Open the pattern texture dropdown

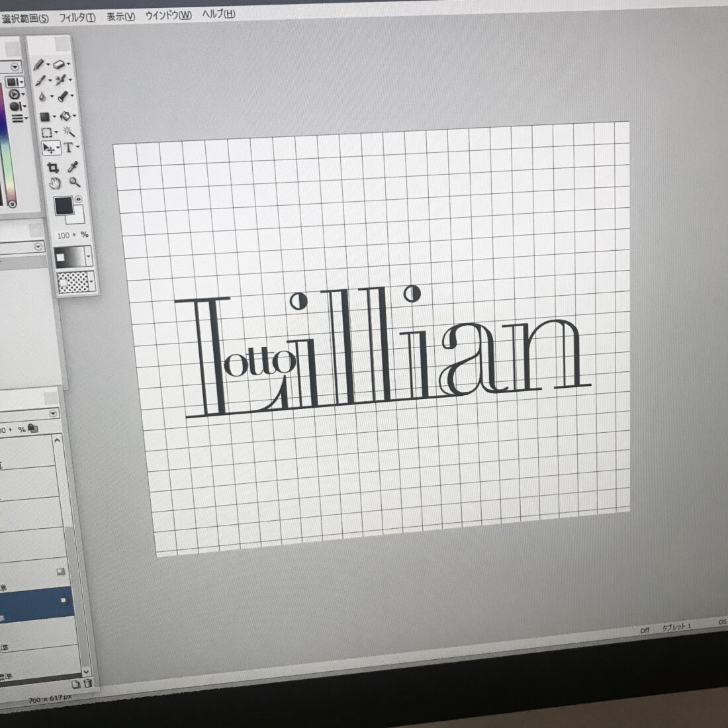click(x=91, y=283)
